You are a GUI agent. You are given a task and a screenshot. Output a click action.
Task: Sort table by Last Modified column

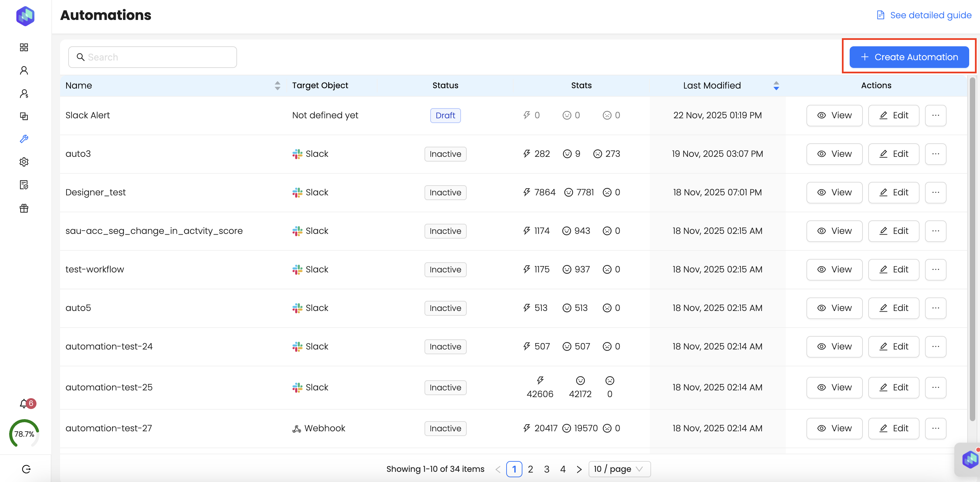776,86
